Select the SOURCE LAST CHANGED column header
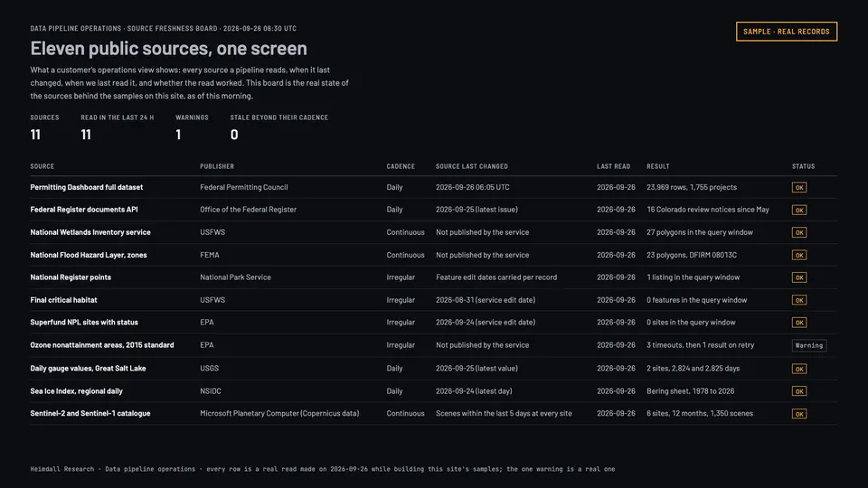 point(472,166)
